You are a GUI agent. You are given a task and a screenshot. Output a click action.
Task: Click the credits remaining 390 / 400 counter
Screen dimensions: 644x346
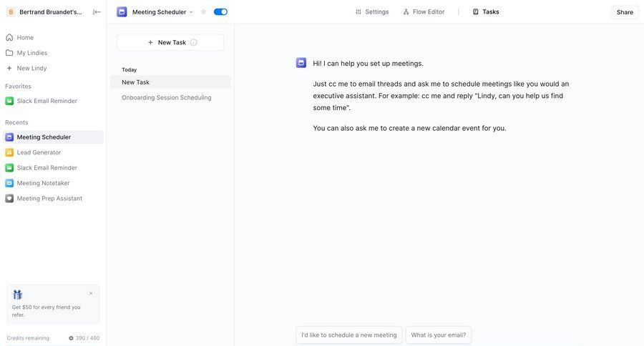(84, 338)
